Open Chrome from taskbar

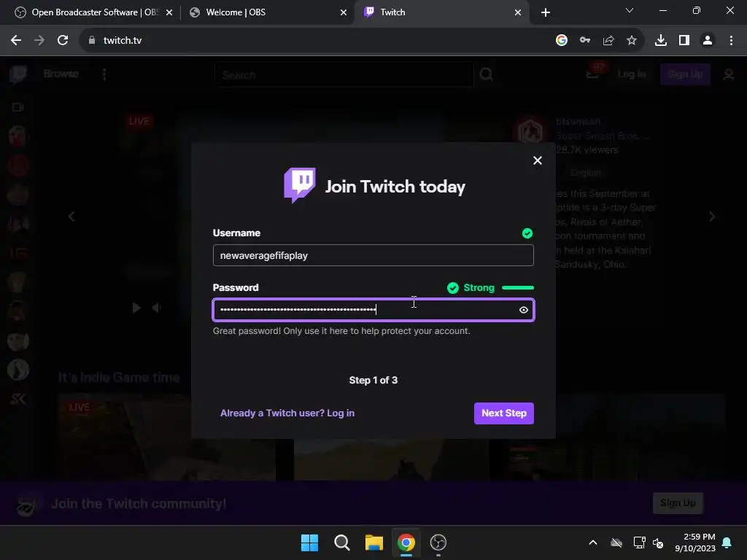[x=406, y=542]
